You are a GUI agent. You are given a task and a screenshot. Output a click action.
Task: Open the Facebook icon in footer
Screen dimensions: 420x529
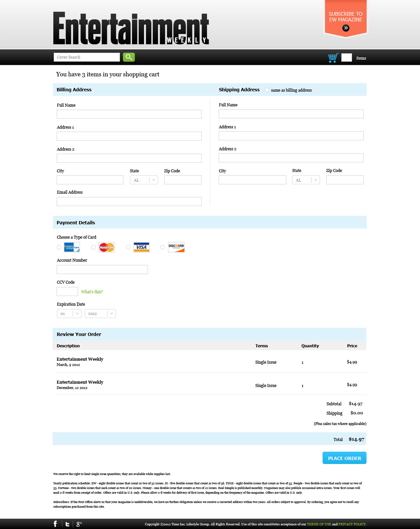[55, 524]
